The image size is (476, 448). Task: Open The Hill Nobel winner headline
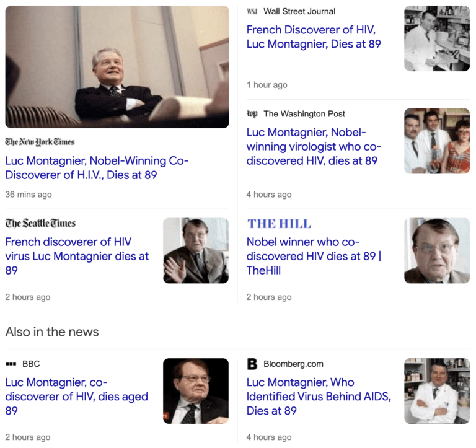(x=314, y=256)
